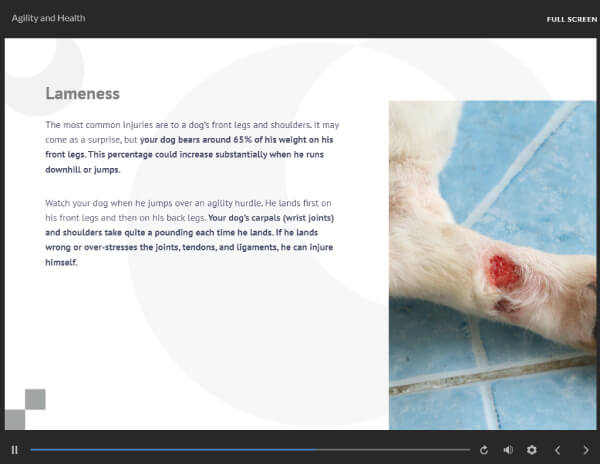
Task: Pause the course playback
Action: tap(15, 450)
